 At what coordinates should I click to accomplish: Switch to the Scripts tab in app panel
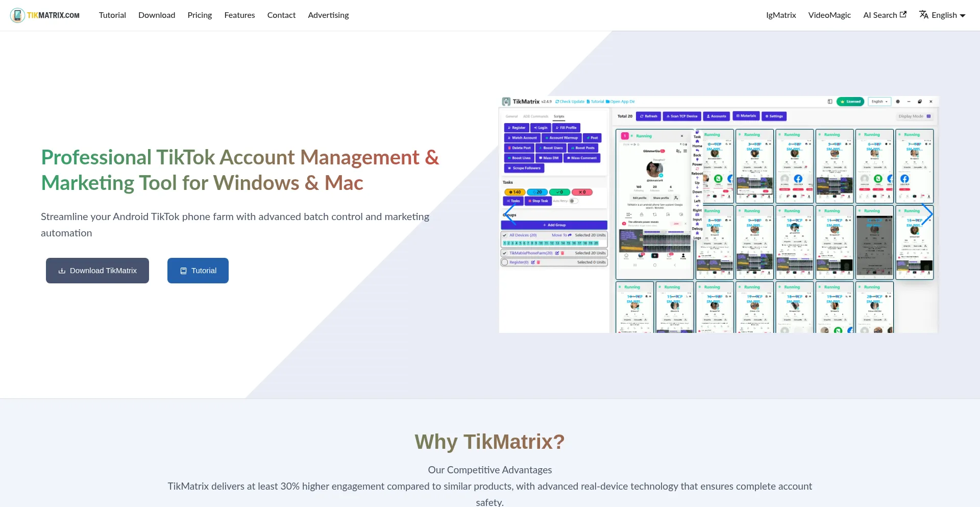pyautogui.click(x=559, y=116)
